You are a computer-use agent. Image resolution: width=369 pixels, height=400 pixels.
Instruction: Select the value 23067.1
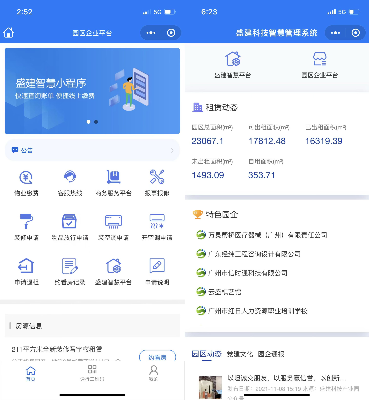click(x=207, y=141)
